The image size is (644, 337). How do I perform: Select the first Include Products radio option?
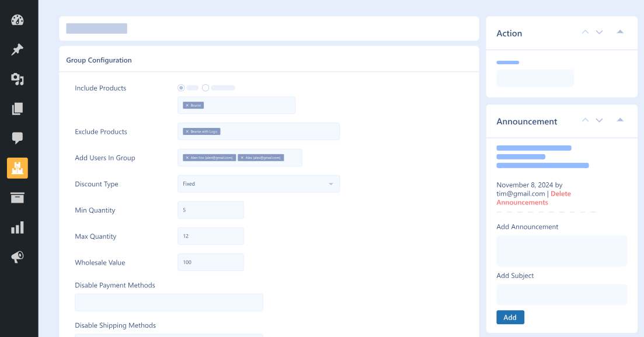pos(181,88)
